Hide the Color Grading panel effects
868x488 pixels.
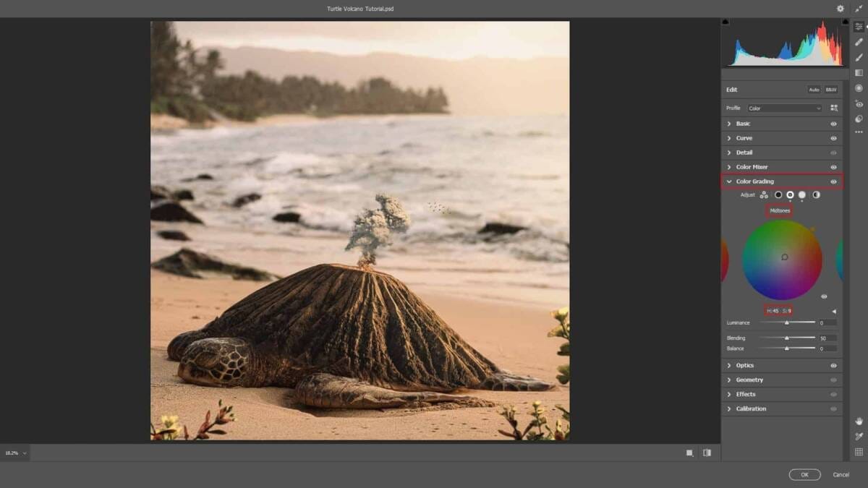point(833,181)
